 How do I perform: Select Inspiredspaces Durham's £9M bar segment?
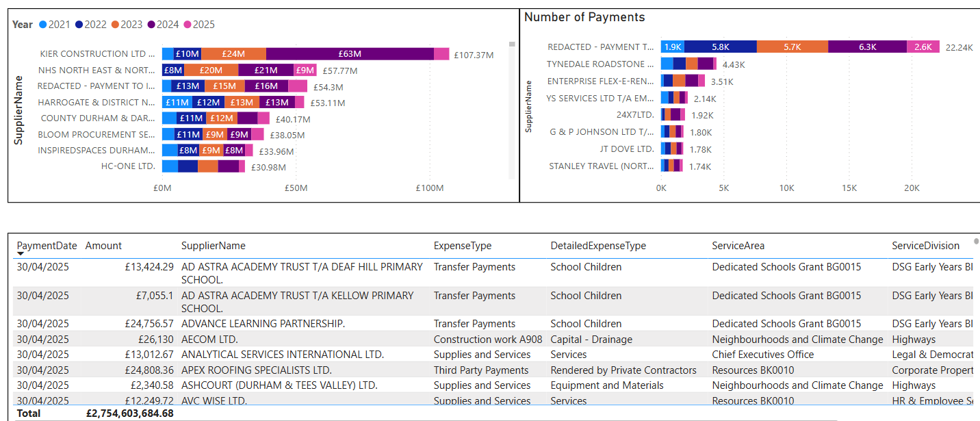[x=211, y=151]
